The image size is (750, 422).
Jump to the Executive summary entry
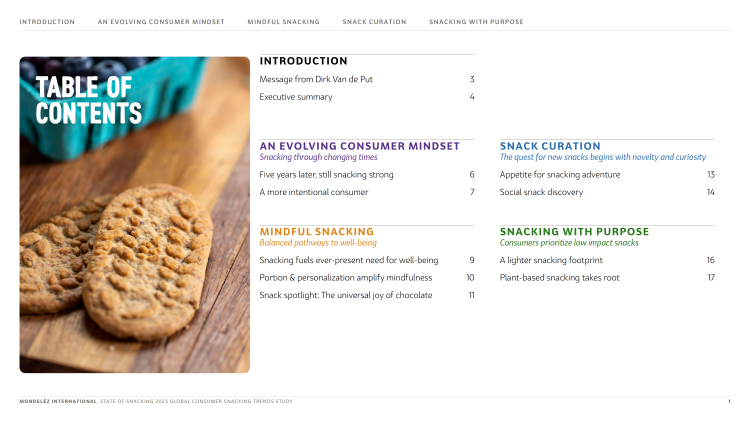(x=296, y=97)
